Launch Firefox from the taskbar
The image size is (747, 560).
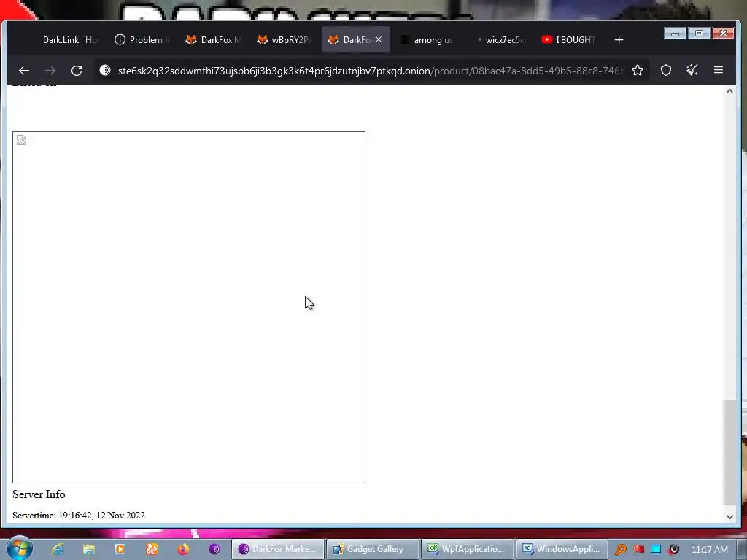[183, 549]
